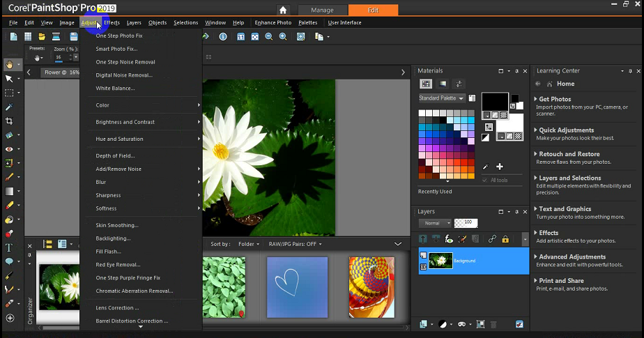Click the Materials panel dropper icon
Screen dimensions: 644x338
[x=486, y=167]
